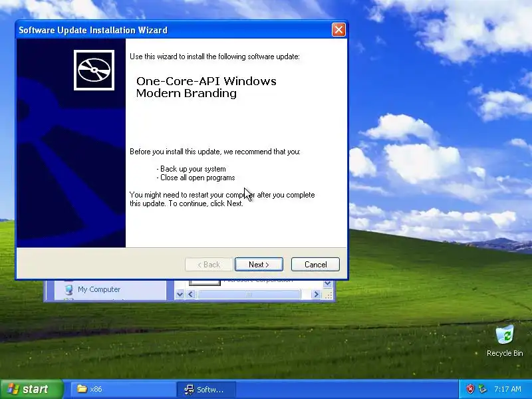532x399 pixels.
Task: Click the installation disc icon in wizard
Action: (x=94, y=70)
